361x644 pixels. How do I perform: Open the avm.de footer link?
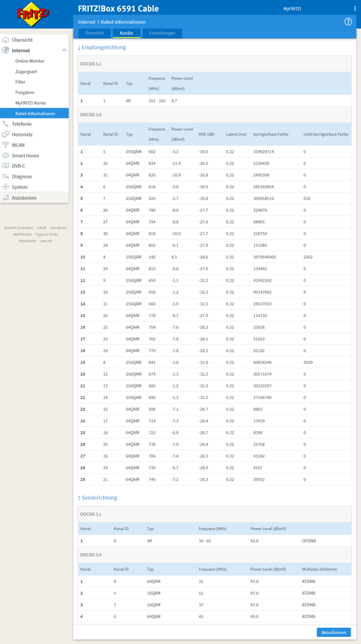(46, 240)
